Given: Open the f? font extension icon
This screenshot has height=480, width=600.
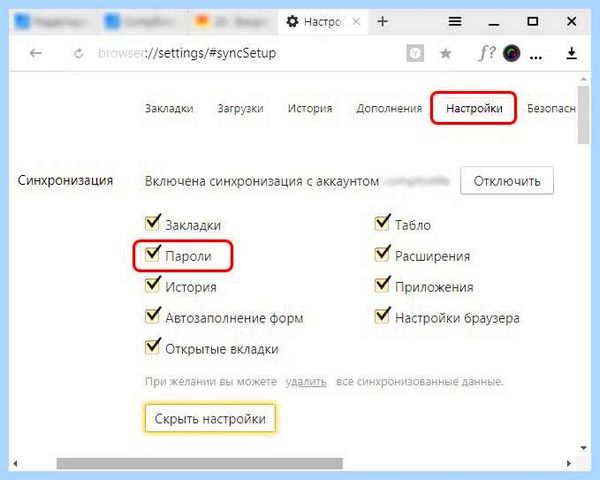Looking at the screenshot, I should pos(487,52).
